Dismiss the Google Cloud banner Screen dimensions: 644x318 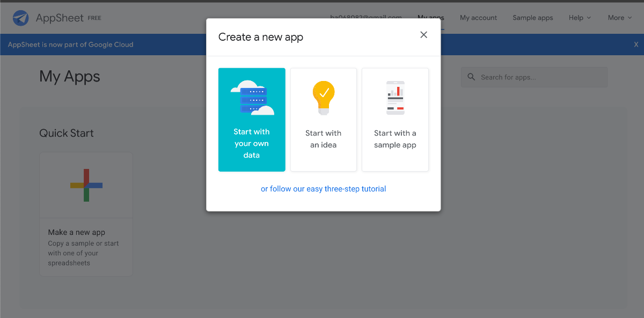pyautogui.click(x=636, y=45)
